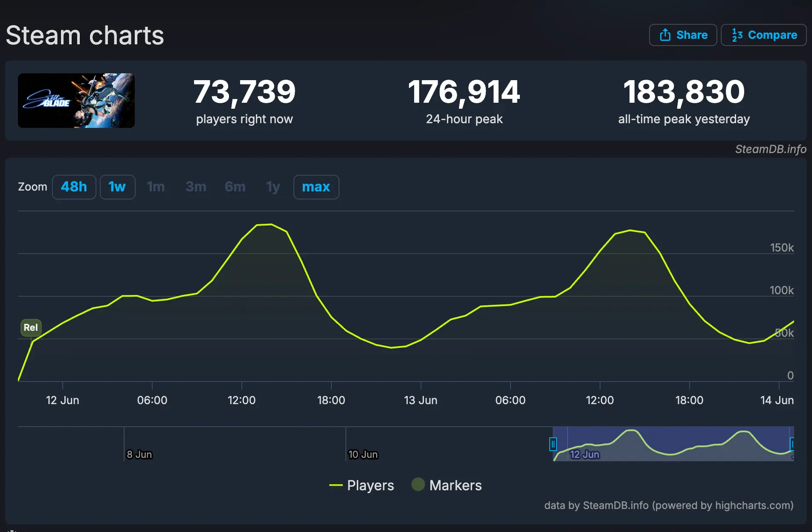Grab the right navigator range handle
The height and width of the screenshot is (532, 812).
(x=792, y=444)
